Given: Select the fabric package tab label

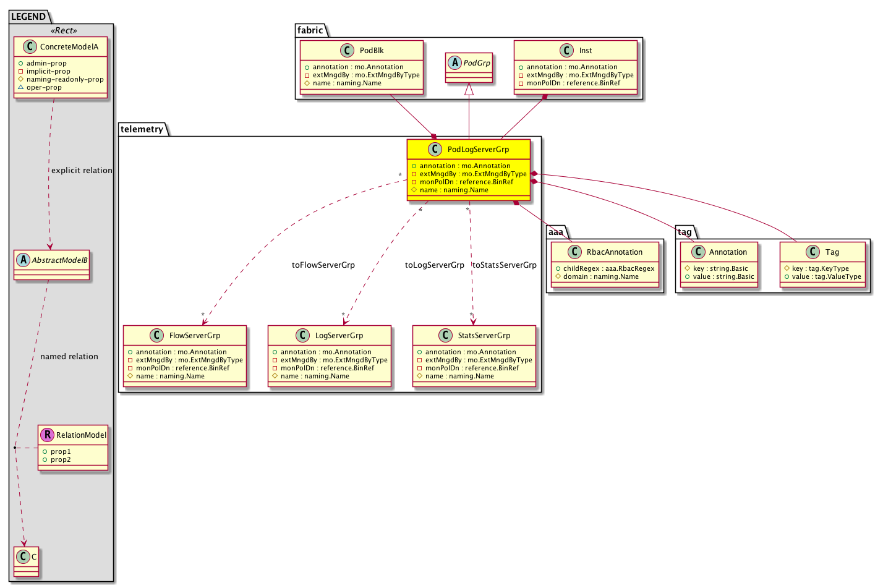Looking at the screenshot, I should point(310,30).
